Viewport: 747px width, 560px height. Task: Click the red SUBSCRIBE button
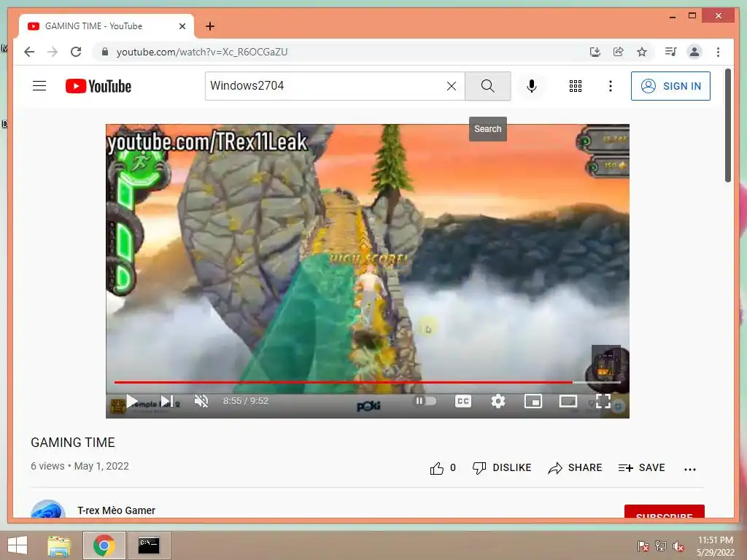pyautogui.click(x=664, y=512)
